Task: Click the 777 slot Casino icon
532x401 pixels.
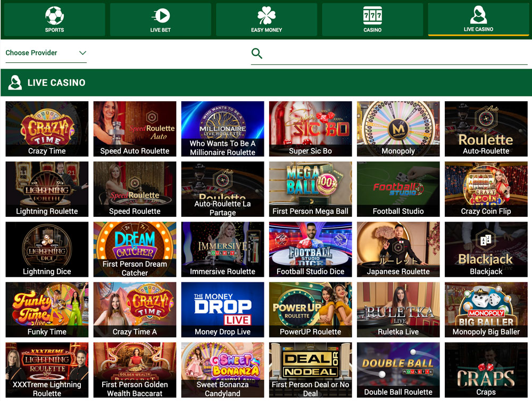Action: point(372,15)
